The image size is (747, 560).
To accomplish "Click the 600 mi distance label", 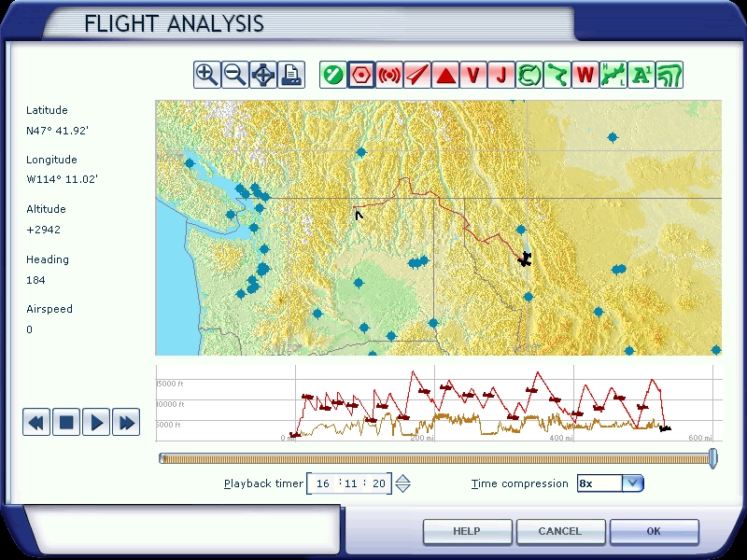I will [700, 438].
